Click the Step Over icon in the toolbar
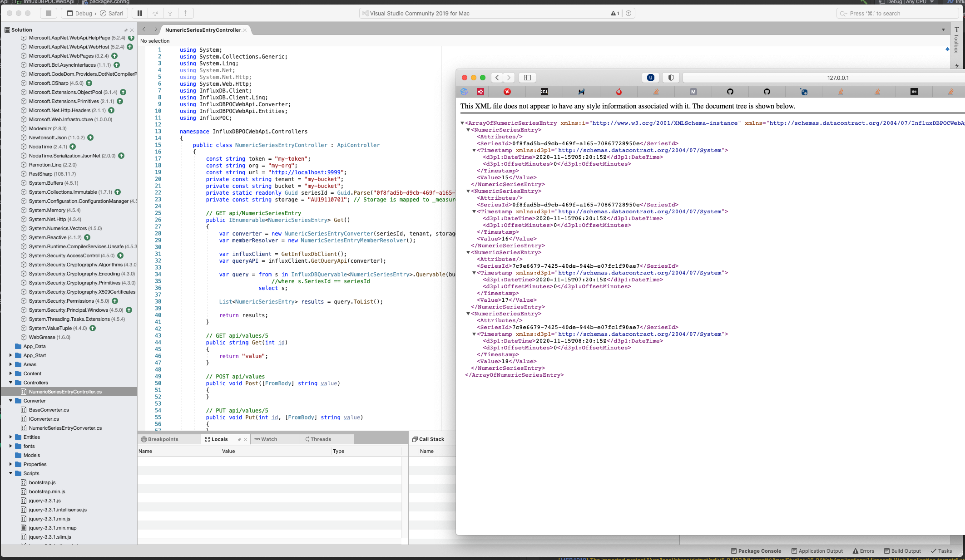The image size is (965, 560). [155, 13]
